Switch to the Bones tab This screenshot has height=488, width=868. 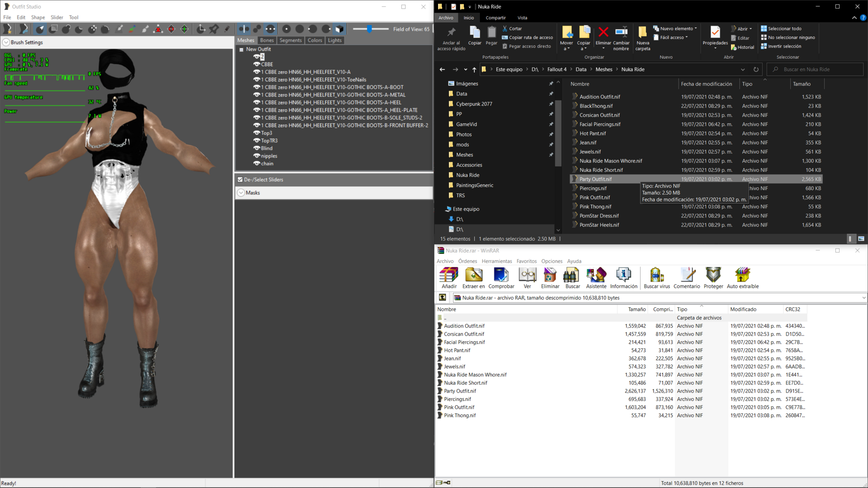point(267,40)
